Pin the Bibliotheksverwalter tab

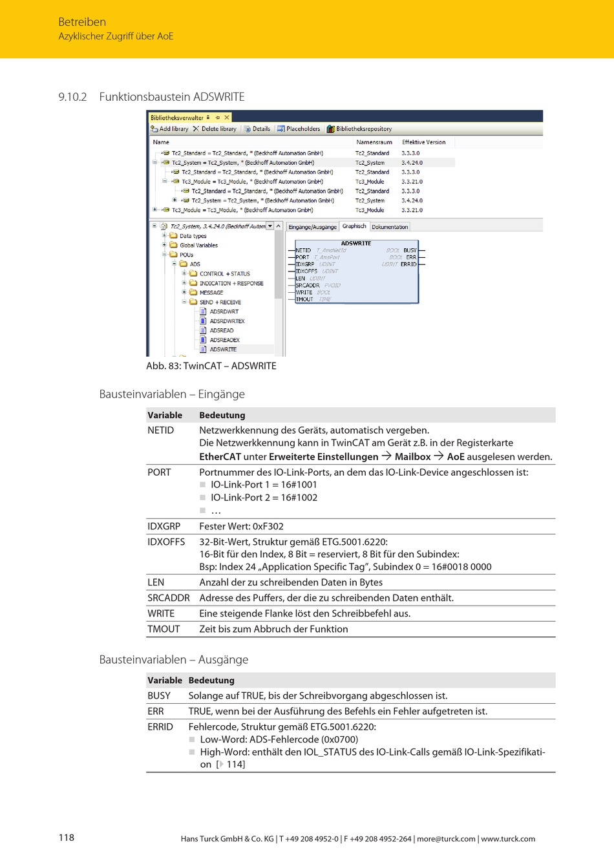(218, 118)
